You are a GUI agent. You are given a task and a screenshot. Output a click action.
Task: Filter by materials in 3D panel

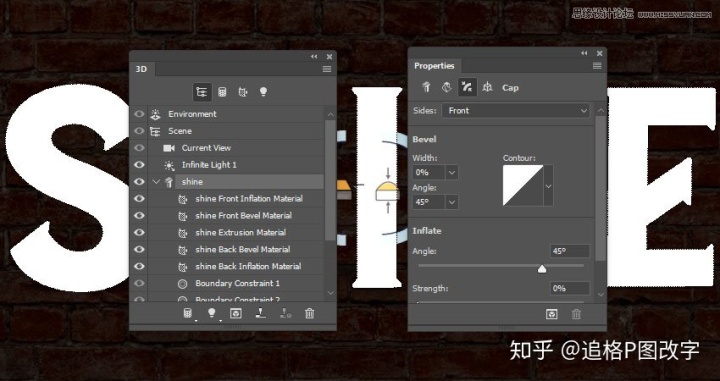(243, 92)
